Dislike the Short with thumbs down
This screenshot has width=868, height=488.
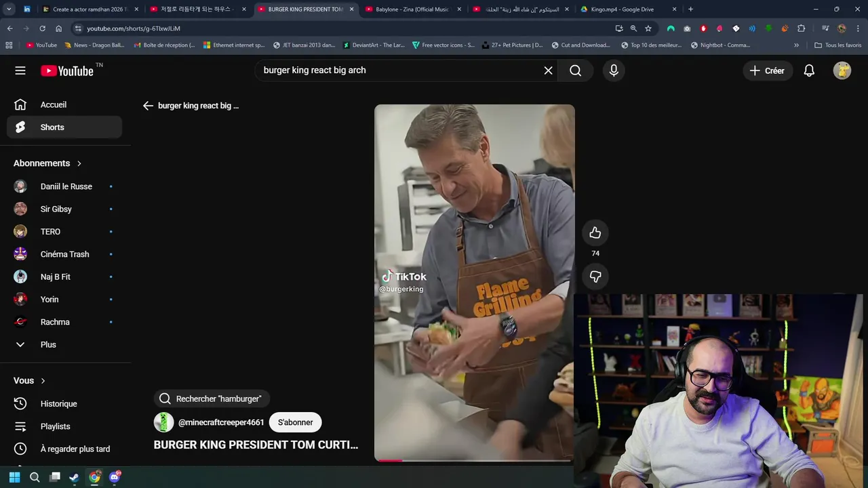(595, 277)
